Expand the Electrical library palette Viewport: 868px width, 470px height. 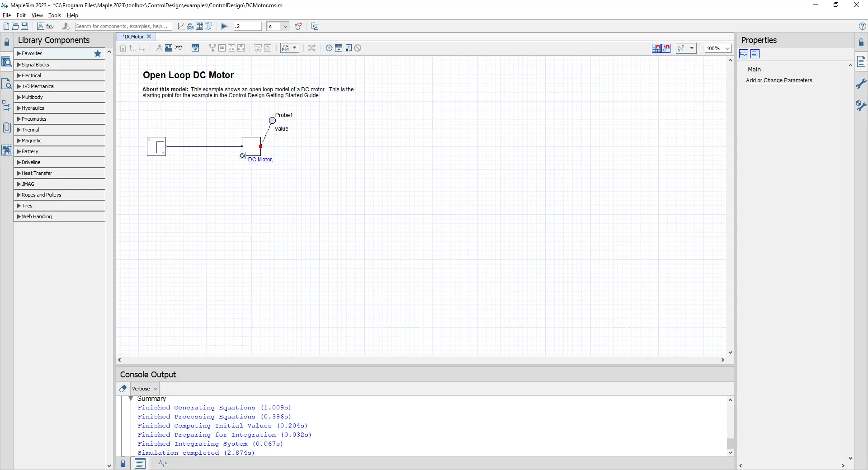point(60,75)
